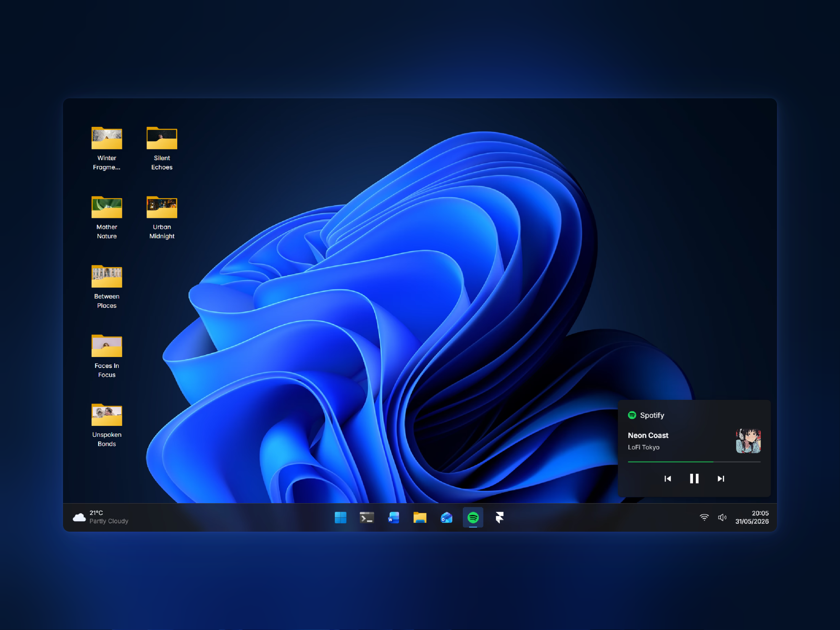Click the Spotify label in media popup

pos(652,415)
